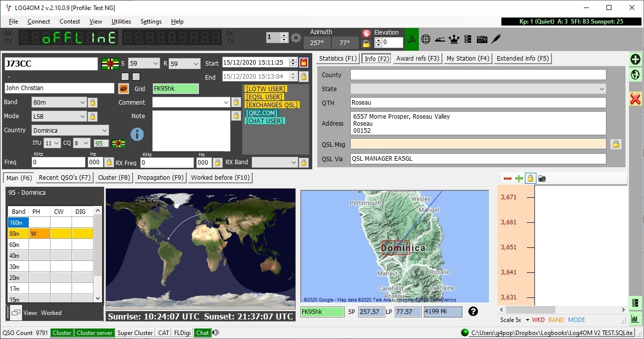Zoom out band map with red minus

click(507, 178)
